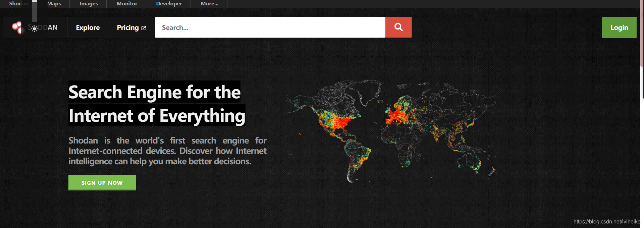Click into the Search... input field

pos(270,27)
